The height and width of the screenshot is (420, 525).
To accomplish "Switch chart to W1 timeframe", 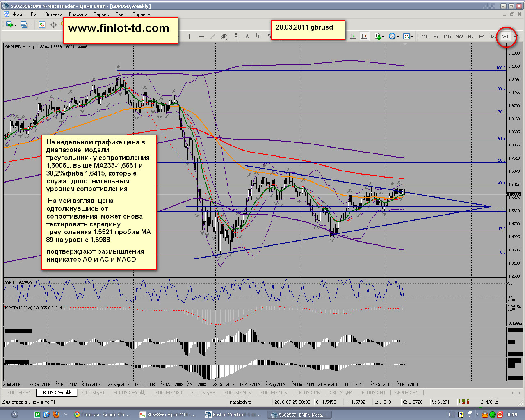I will (505, 36).
